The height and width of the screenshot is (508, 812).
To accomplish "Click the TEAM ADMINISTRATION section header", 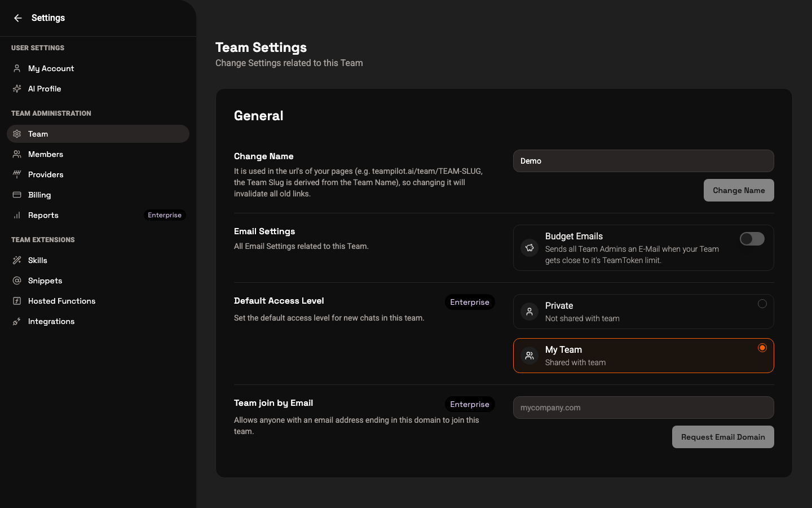I will click(51, 113).
